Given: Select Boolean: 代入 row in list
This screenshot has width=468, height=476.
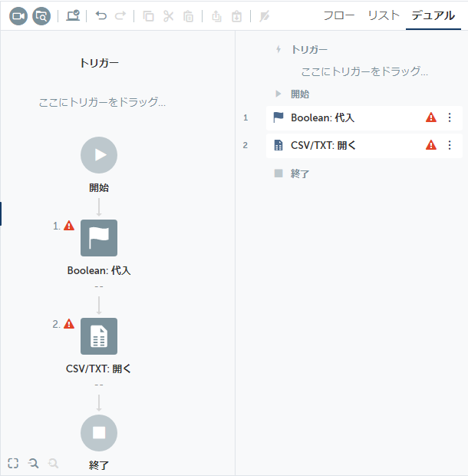Looking at the screenshot, I should [364, 117].
